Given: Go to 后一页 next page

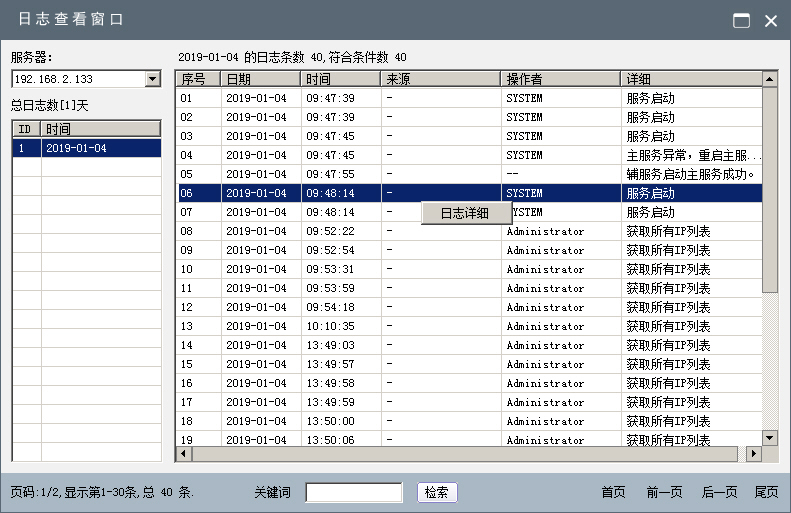Looking at the screenshot, I should (719, 492).
